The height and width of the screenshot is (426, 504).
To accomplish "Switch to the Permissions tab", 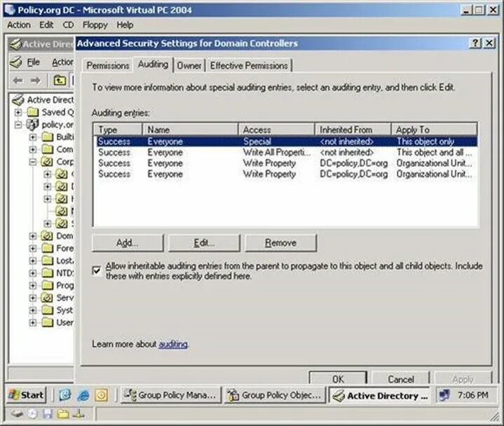I will [x=108, y=66].
